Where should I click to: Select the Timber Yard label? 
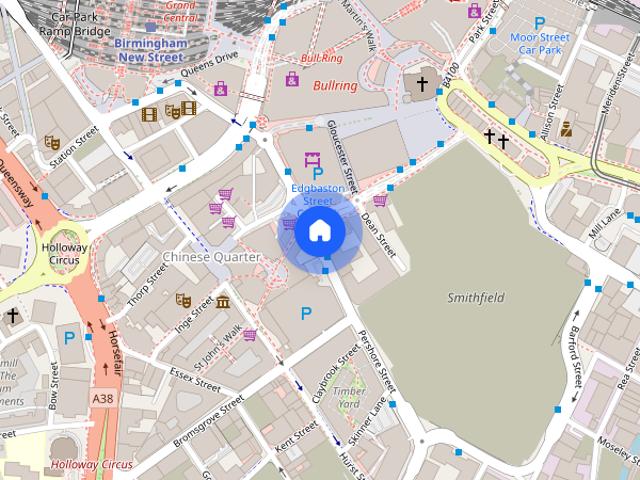coord(349,397)
